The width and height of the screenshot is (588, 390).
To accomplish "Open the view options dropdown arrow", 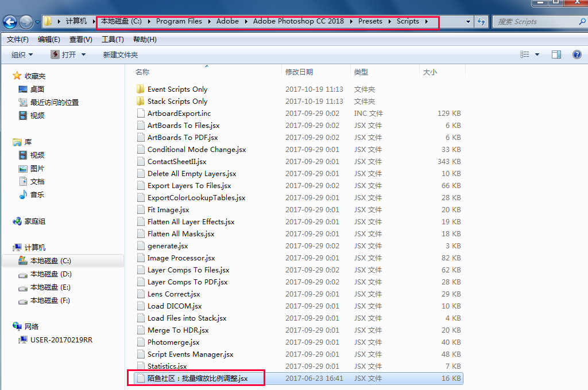I will click(537, 54).
